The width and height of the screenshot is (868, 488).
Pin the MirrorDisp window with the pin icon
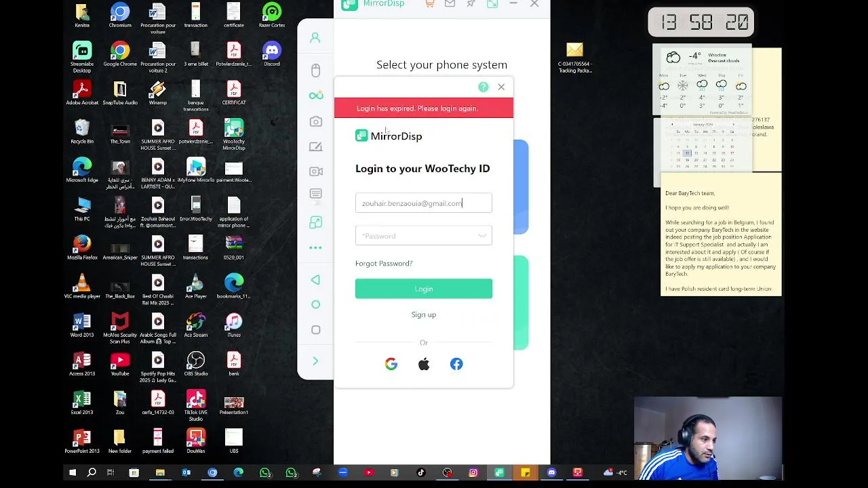click(471, 3)
